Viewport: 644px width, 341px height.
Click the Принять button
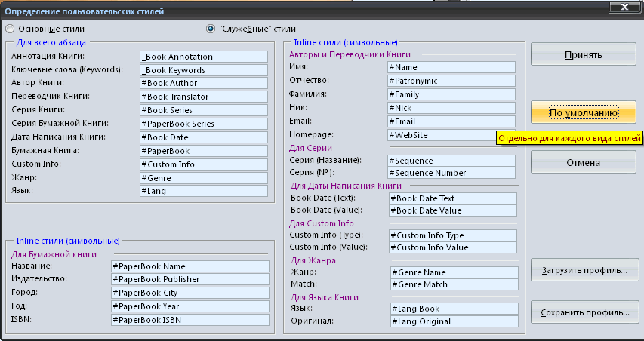pyautogui.click(x=583, y=55)
